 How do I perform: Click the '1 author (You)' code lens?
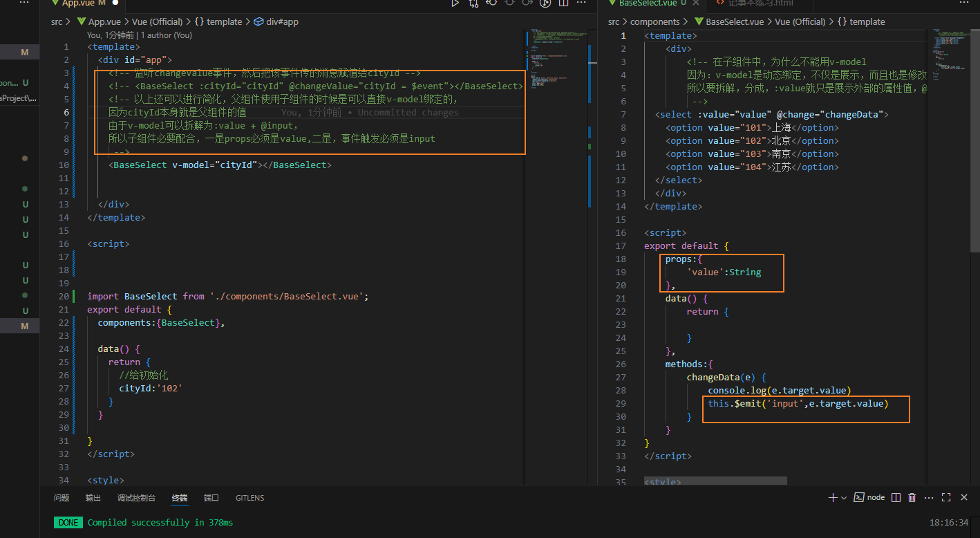click(167, 35)
